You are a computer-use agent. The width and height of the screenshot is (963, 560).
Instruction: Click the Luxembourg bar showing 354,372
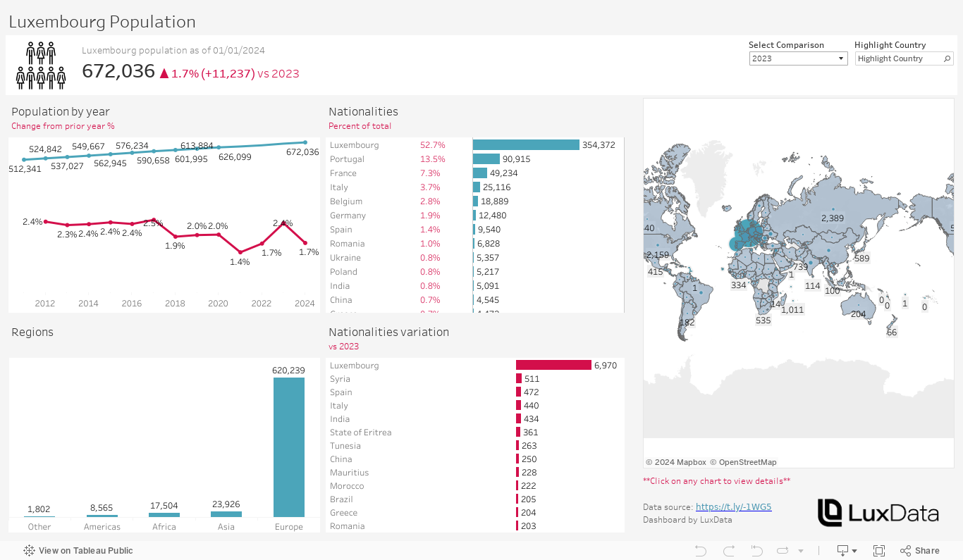point(526,144)
